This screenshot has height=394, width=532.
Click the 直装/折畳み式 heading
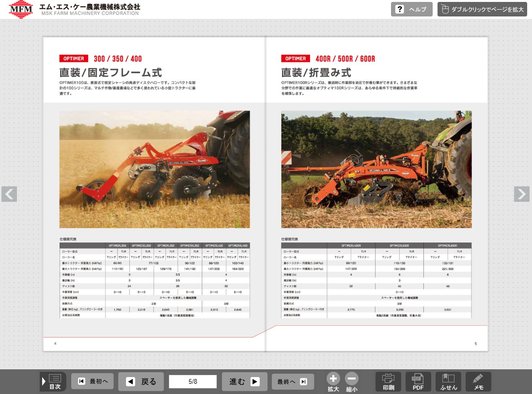coord(316,72)
